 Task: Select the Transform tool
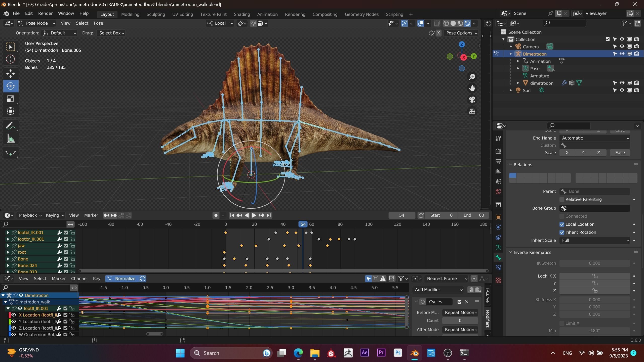11,111
